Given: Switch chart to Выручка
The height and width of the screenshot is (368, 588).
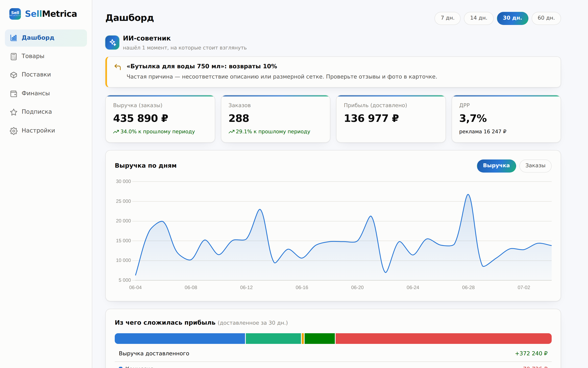Looking at the screenshot, I should (496, 166).
